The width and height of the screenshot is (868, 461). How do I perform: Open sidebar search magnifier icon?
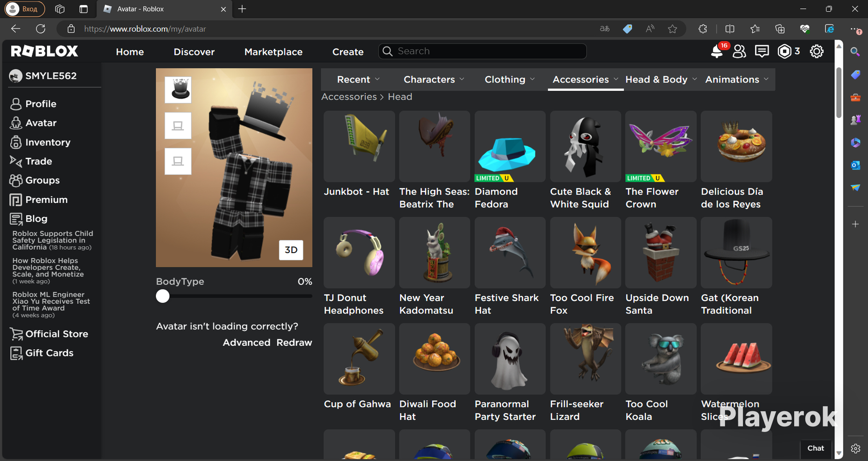coord(856,52)
